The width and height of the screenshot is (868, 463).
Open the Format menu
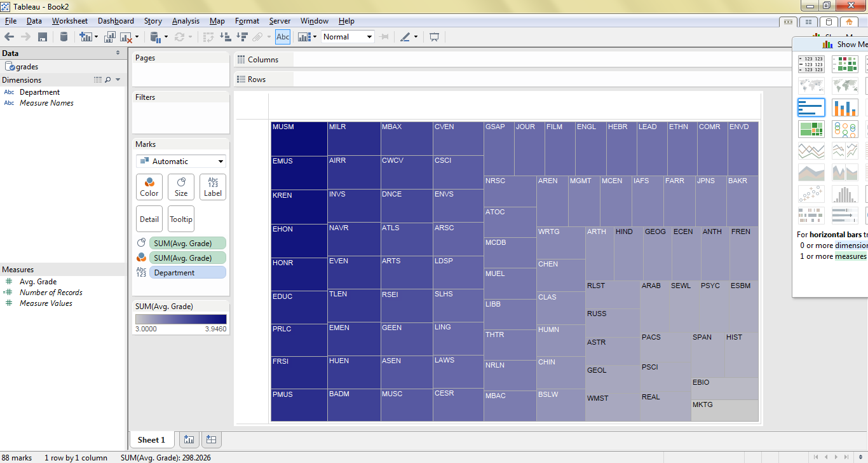(x=247, y=21)
